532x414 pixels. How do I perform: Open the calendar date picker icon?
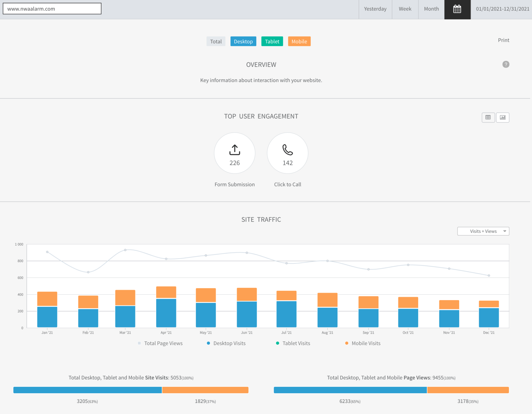pos(457,9)
